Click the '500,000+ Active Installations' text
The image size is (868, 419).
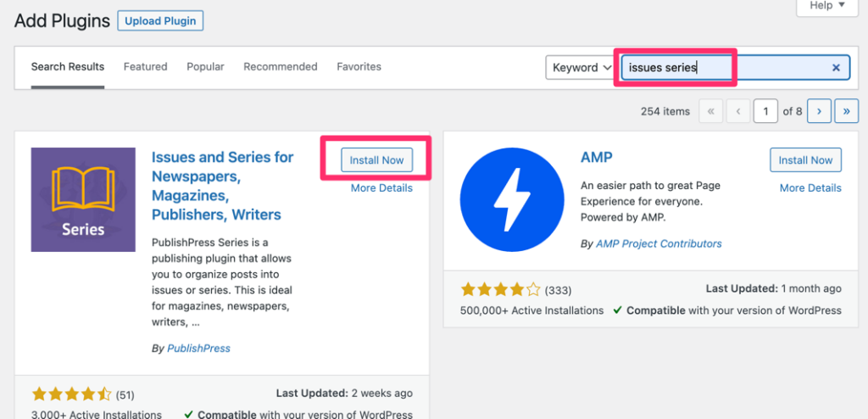[x=532, y=310]
